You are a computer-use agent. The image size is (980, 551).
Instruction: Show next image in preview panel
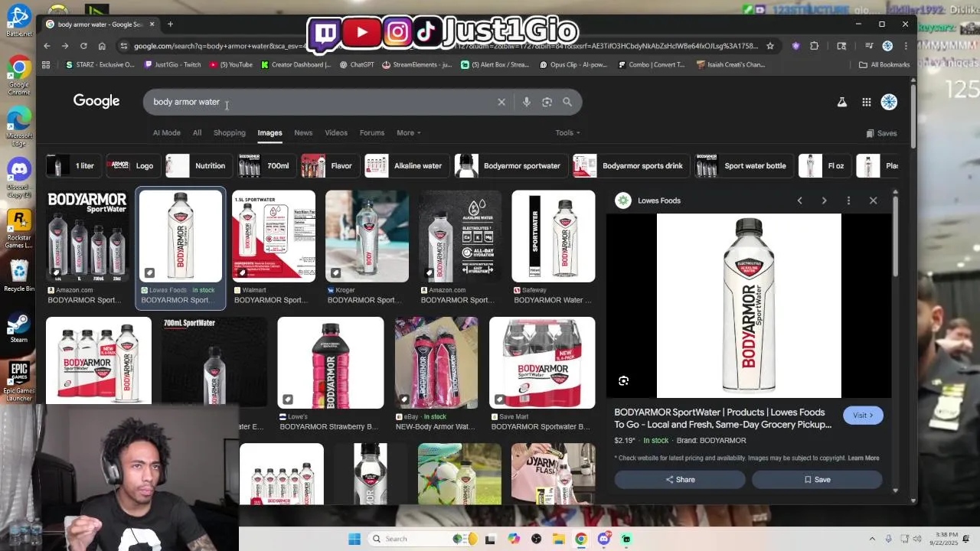click(x=824, y=201)
